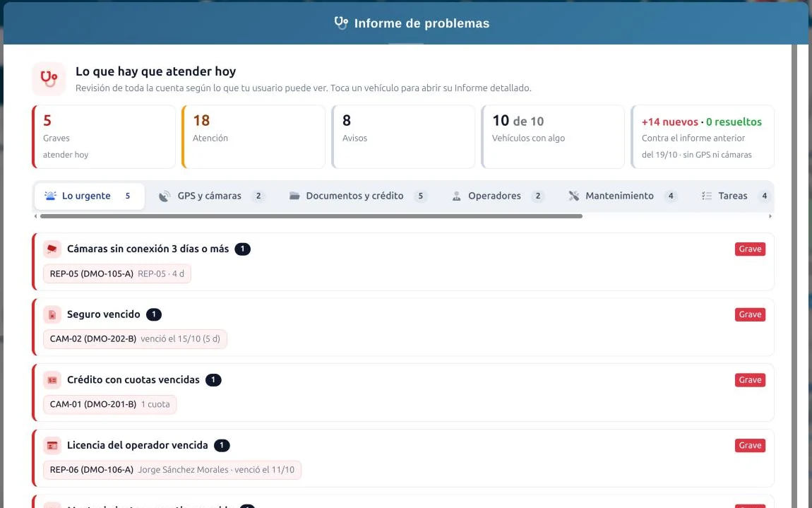812x508 pixels.
Task: Click the 'Licencia del operador vencida' heading
Action: 138,445
